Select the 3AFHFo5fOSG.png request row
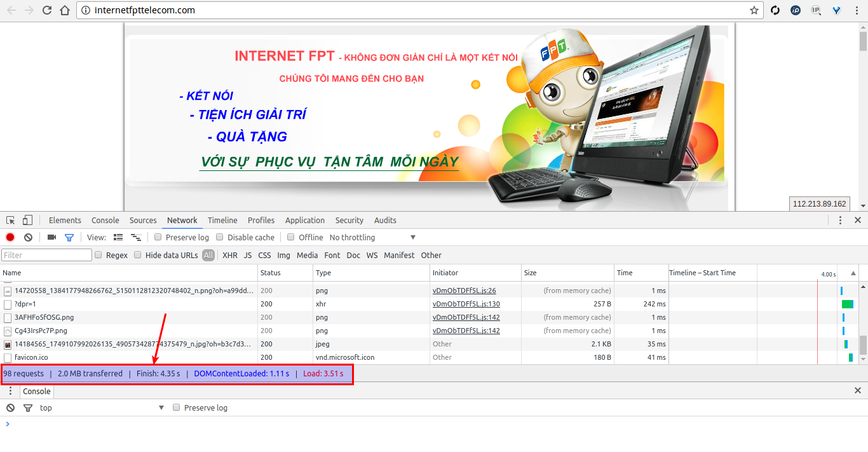Image resolution: width=868 pixels, height=452 pixels. coord(429,317)
